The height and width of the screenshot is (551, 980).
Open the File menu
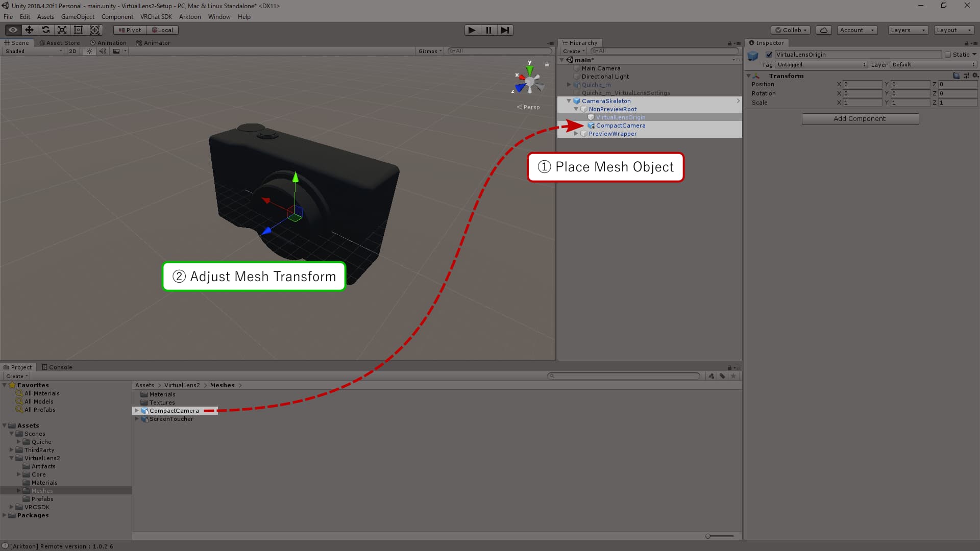tap(8, 17)
